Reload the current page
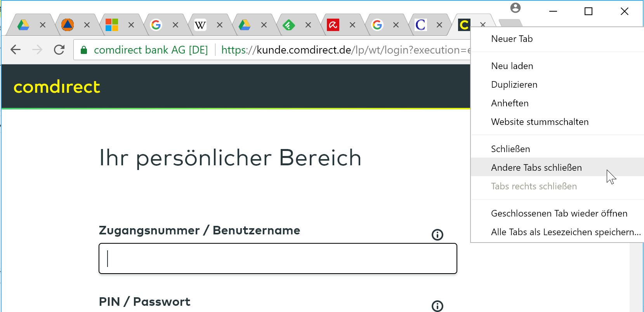This screenshot has height=312, width=644. 59,50
